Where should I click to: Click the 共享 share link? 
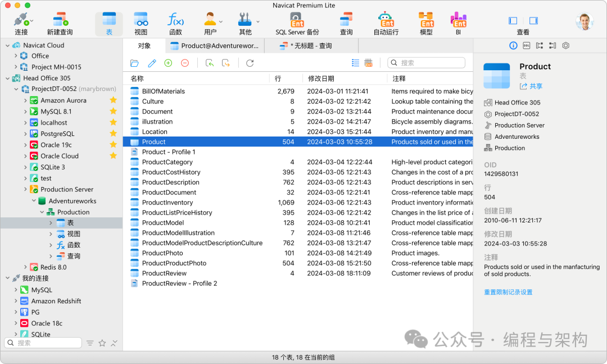click(531, 87)
